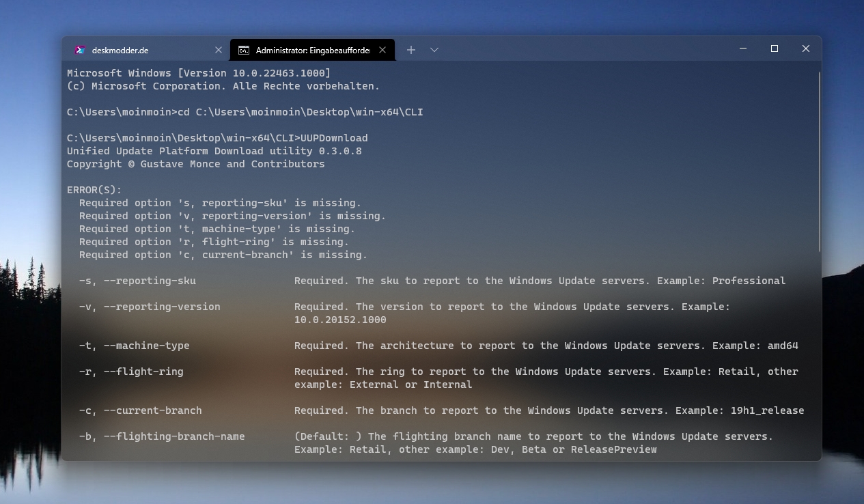
Task: Click the X icon on the deskmodder.de tab
Action: [218, 50]
